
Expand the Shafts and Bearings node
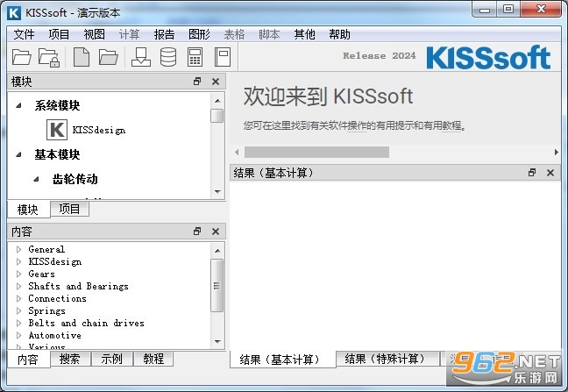point(18,286)
